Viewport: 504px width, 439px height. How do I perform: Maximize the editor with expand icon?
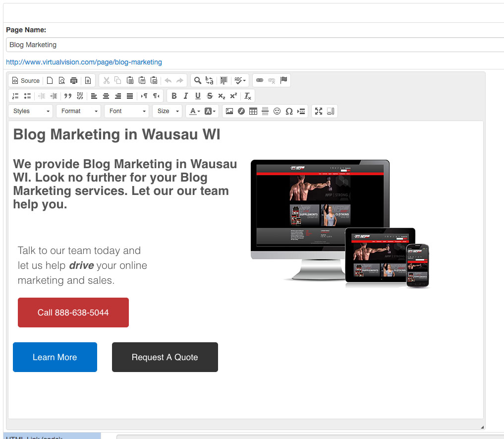click(319, 111)
